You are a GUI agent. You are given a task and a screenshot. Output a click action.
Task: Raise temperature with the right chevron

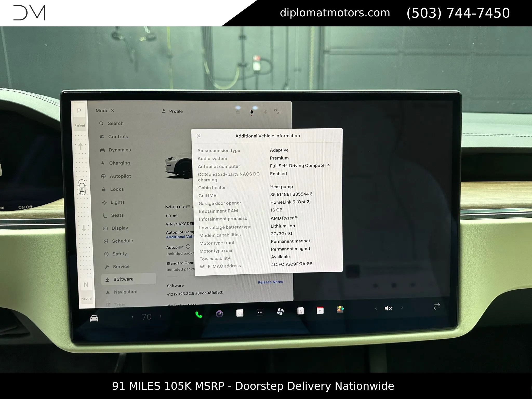click(161, 317)
